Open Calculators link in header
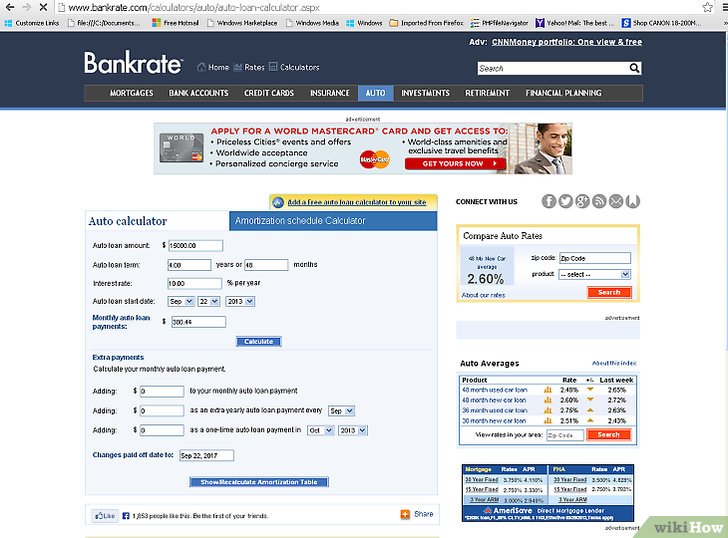Image resolution: width=728 pixels, height=538 pixels. coord(294,67)
